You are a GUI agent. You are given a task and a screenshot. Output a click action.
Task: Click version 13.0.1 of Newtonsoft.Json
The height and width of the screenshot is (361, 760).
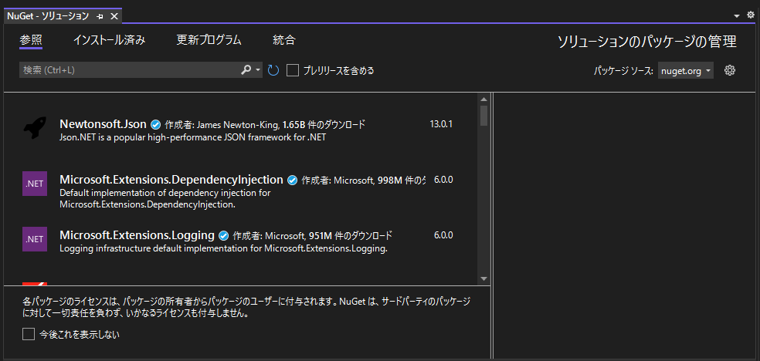441,124
